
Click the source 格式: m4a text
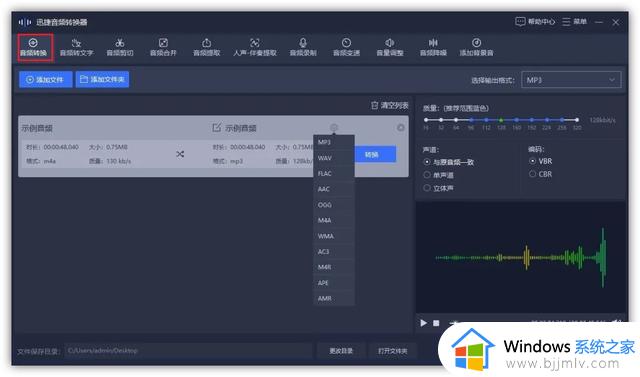click(x=41, y=161)
